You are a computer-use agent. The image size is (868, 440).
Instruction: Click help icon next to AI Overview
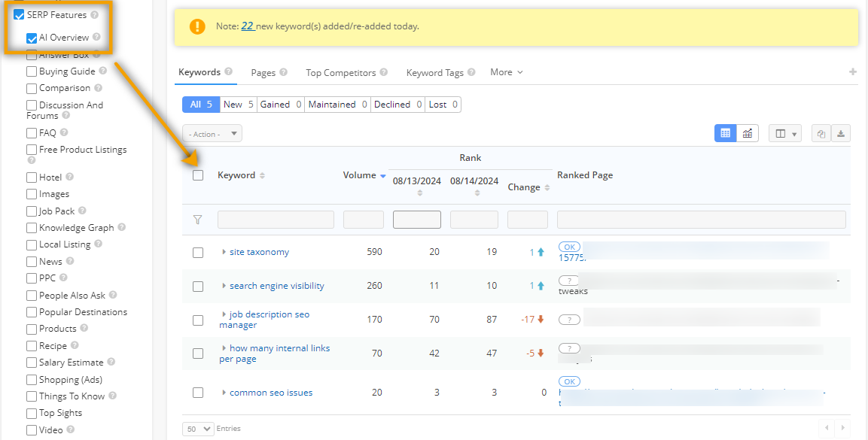(x=97, y=38)
